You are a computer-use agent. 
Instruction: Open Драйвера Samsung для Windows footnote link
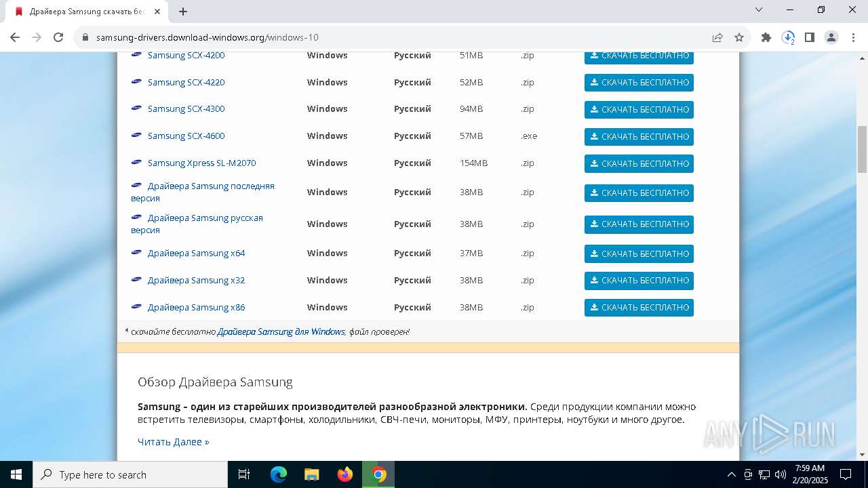coord(281,331)
